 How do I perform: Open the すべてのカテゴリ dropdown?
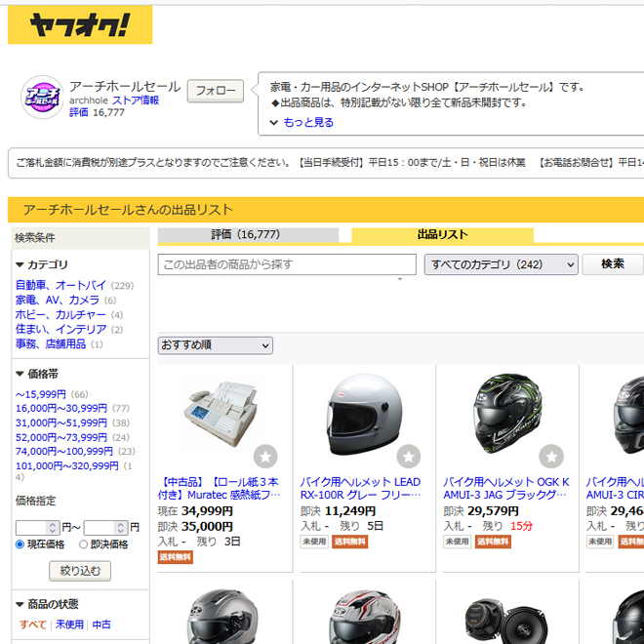501,264
